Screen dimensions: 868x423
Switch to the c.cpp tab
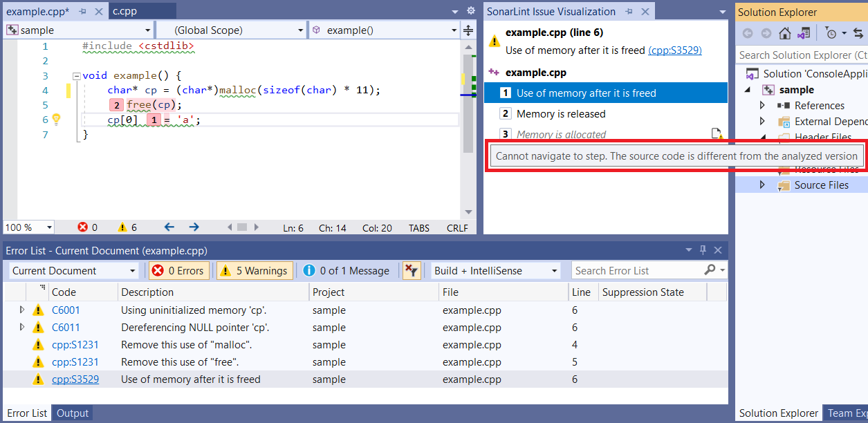[142, 11]
